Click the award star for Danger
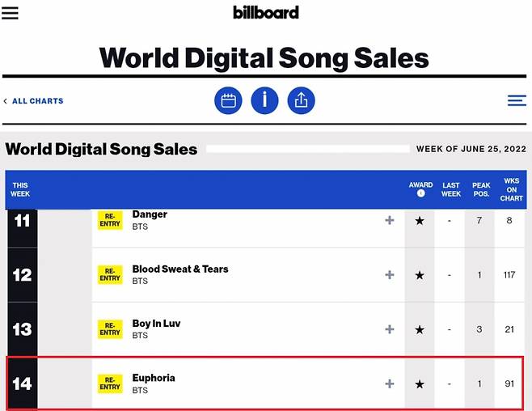Viewport: 532px width, 411px height. (420, 220)
